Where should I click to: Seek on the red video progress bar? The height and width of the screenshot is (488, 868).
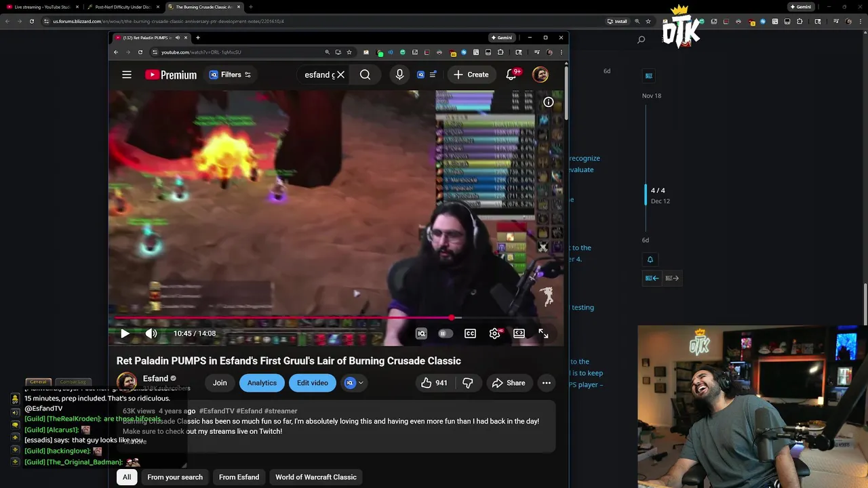pos(336,317)
